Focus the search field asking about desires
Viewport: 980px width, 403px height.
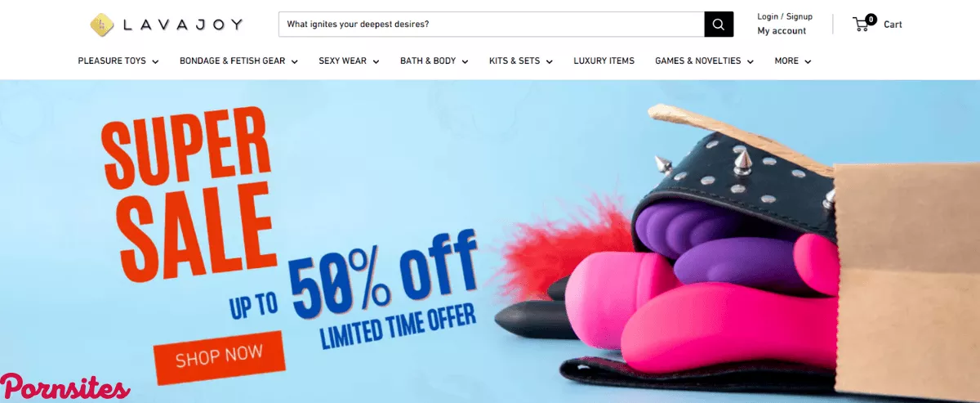click(x=492, y=25)
